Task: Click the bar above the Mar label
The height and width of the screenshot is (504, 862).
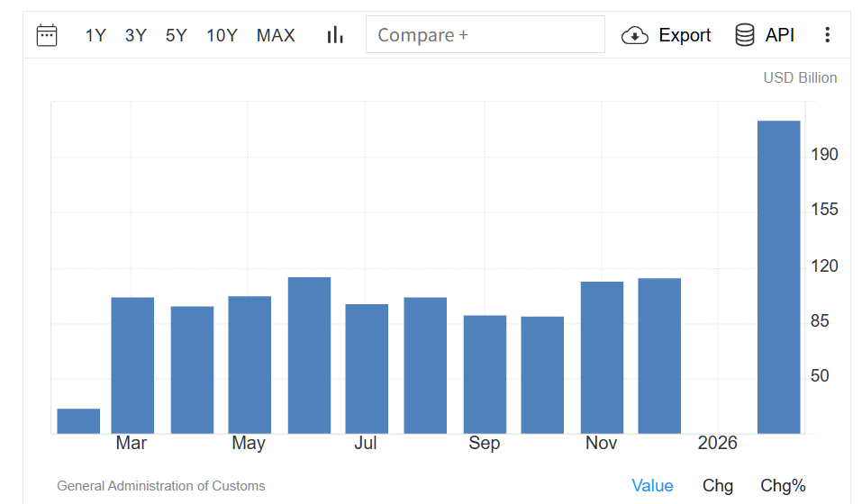Action: [x=132, y=364]
